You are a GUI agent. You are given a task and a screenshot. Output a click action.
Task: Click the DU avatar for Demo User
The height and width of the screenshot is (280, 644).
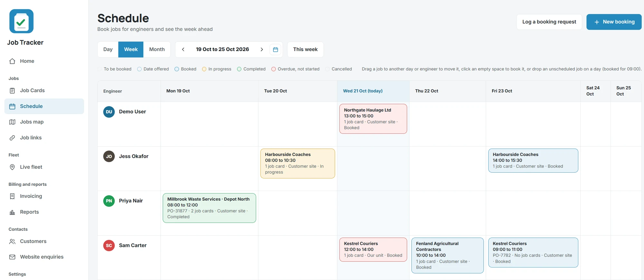(x=109, y=112)
